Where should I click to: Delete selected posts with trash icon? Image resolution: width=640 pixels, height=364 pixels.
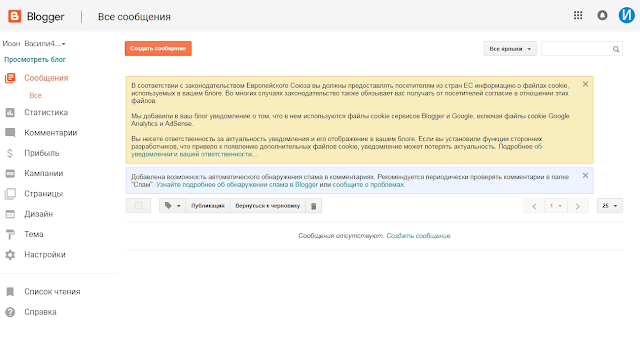[313, 206]
